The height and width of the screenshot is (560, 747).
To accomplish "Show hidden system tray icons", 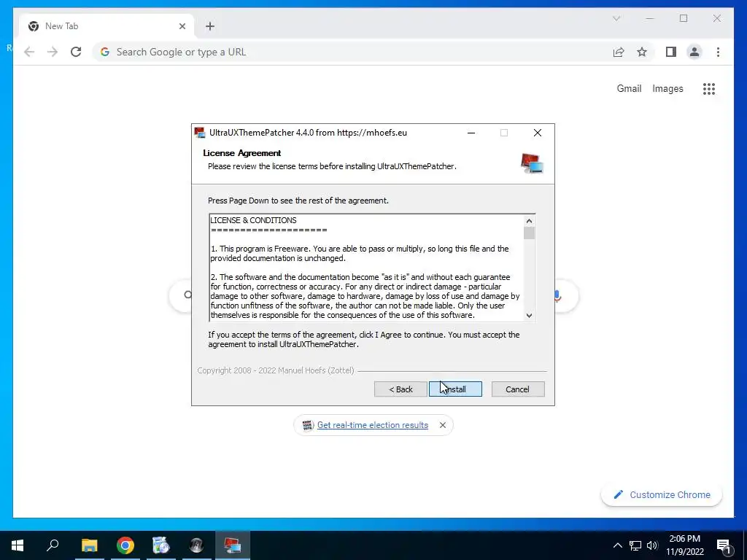I will [x=617, y=545].
